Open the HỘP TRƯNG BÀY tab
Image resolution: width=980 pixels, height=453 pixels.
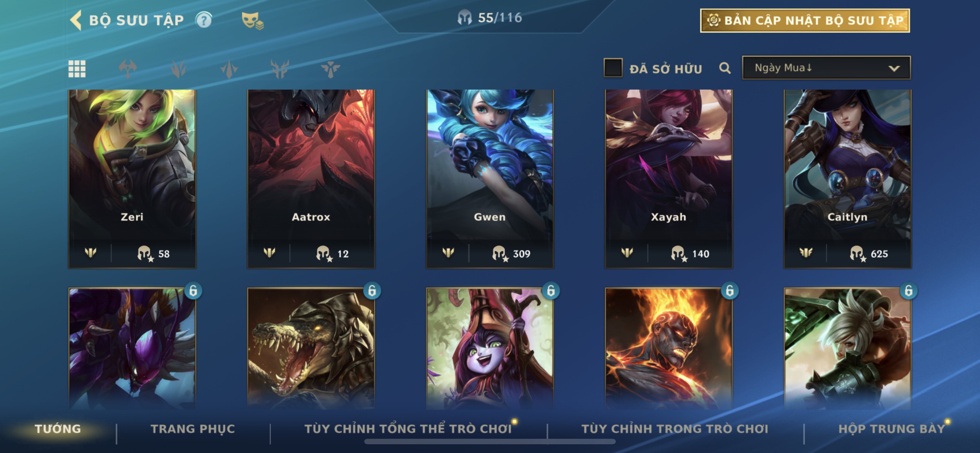pyautogui.click(x=891, y=429)
